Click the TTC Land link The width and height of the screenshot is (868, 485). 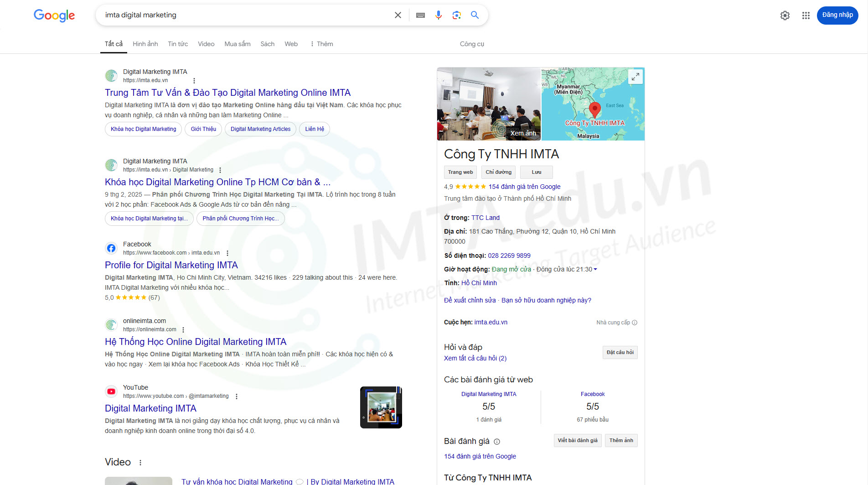486,218
